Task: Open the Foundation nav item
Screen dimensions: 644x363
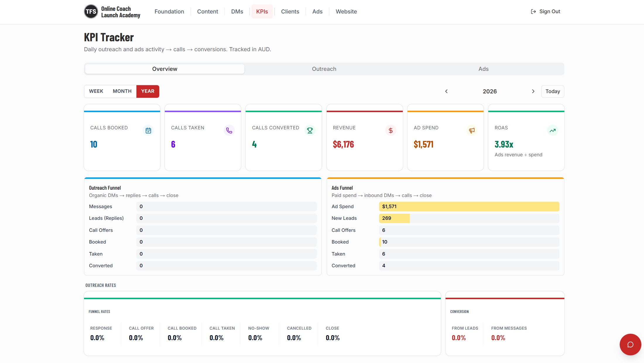Action: [169, 12]
